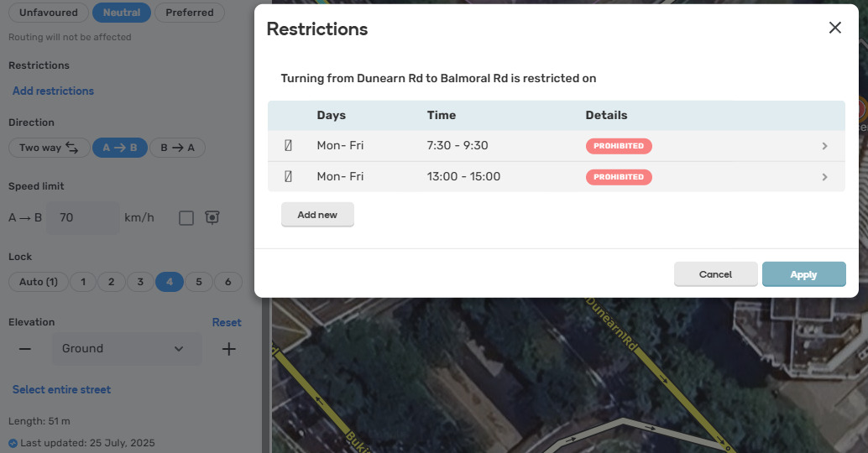Open the Select entire street link

(61, 389)
